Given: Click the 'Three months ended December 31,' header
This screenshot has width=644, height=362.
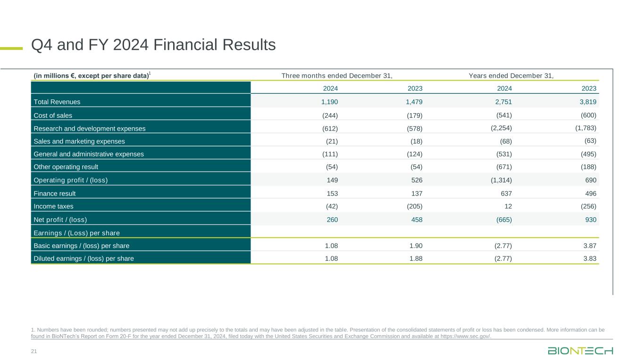Looking at the screenshot, I should [x=337, y=76].
